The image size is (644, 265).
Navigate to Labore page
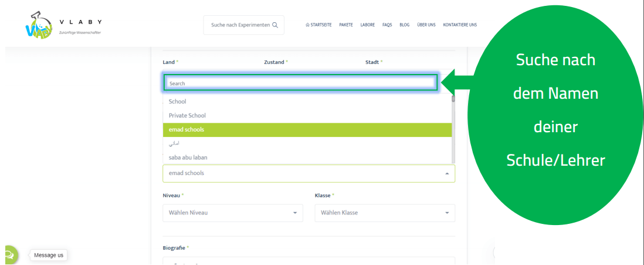click(x=368, y=25)
